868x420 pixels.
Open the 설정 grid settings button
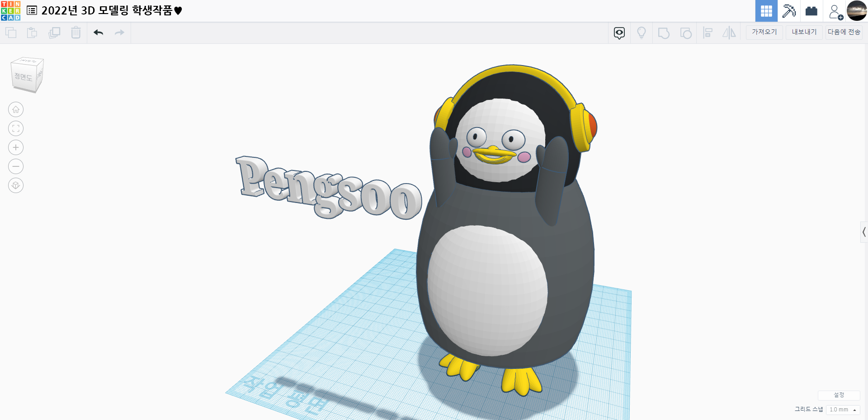click(x=839, y=395)
